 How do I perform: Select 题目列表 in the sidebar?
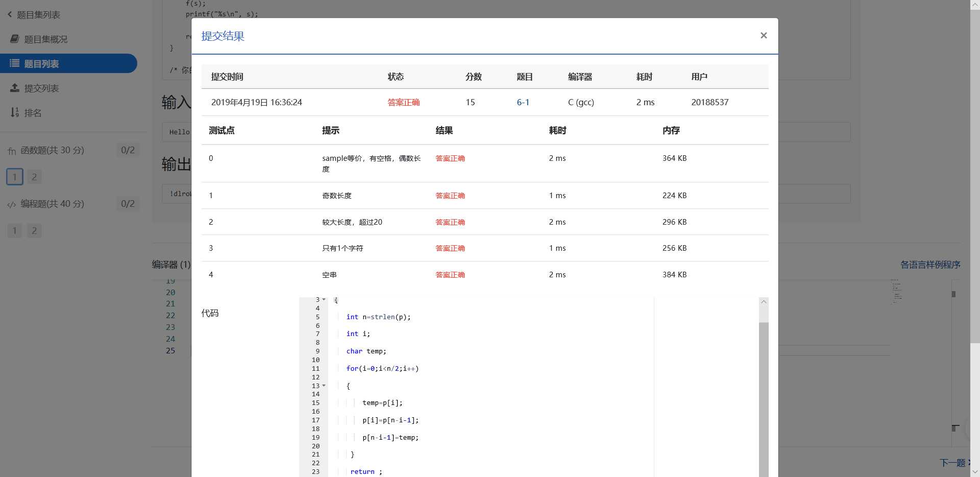pos(68,63)
